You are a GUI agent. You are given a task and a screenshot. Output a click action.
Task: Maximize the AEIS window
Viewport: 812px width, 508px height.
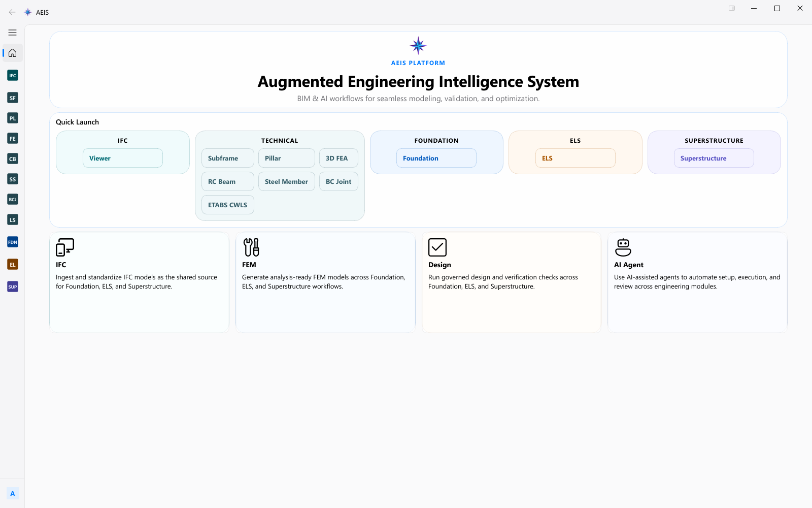pyautogui.click(x=777, y=8)
